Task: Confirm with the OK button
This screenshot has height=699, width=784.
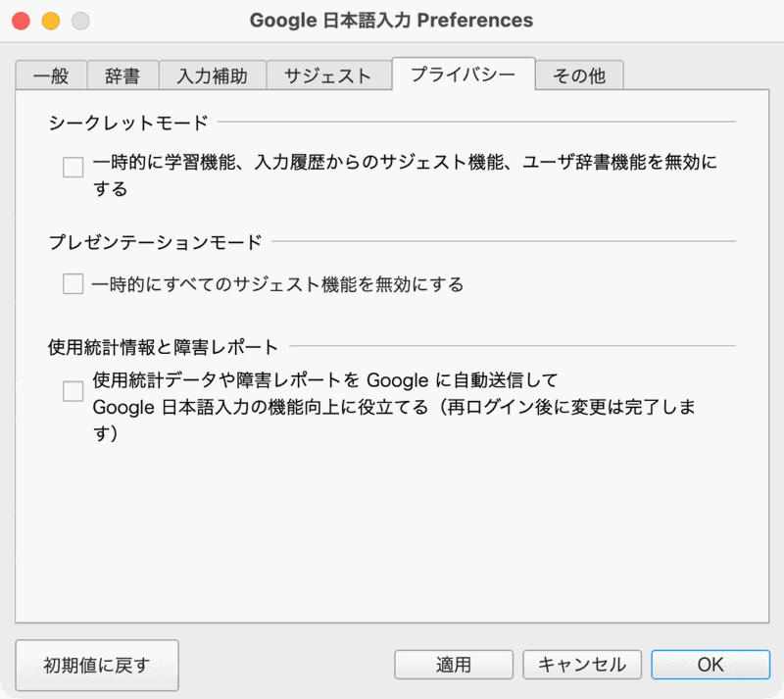Action: pyautogui.click(x=710, y=665)
